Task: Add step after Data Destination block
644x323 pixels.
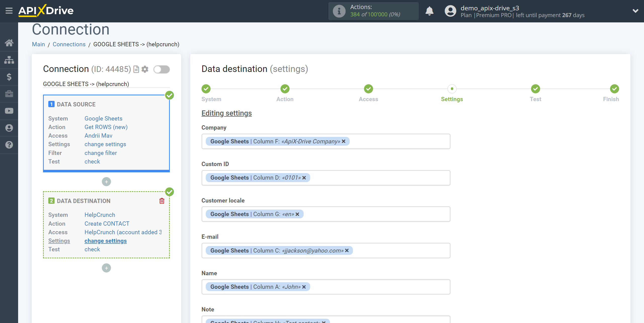Action: (x=106, y=268)
